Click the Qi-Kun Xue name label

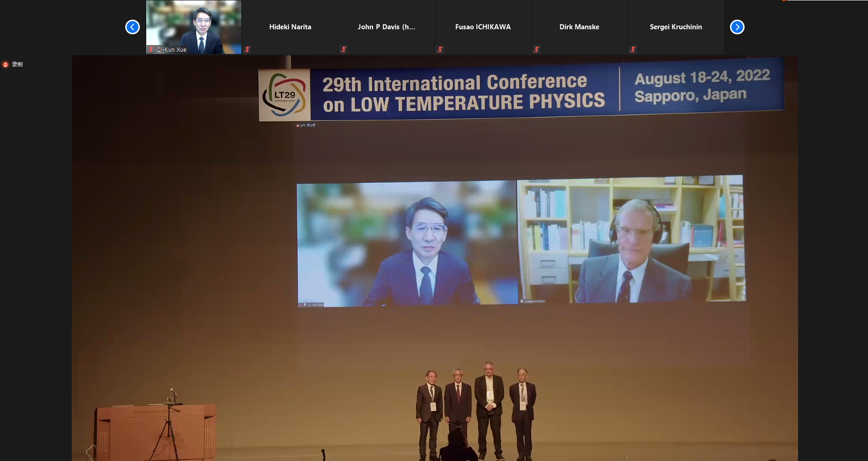(171, 50)
